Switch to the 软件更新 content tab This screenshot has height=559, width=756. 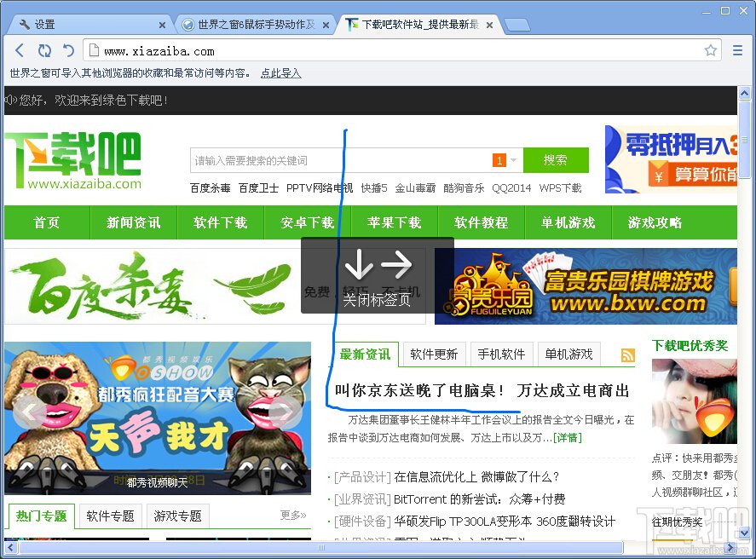(x=433, y=354)
